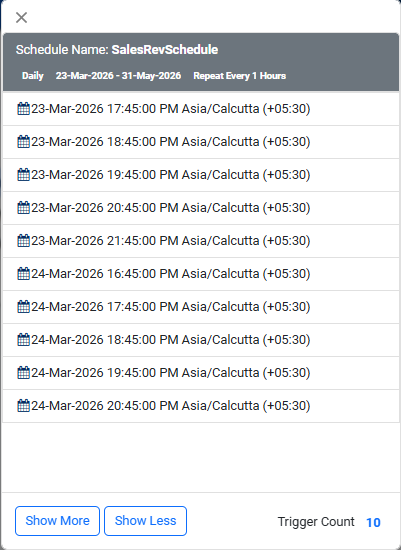
Task: Click calendar icon for 23-Mar-2026 18:45:00 trigger
Action: coord(24,141)
